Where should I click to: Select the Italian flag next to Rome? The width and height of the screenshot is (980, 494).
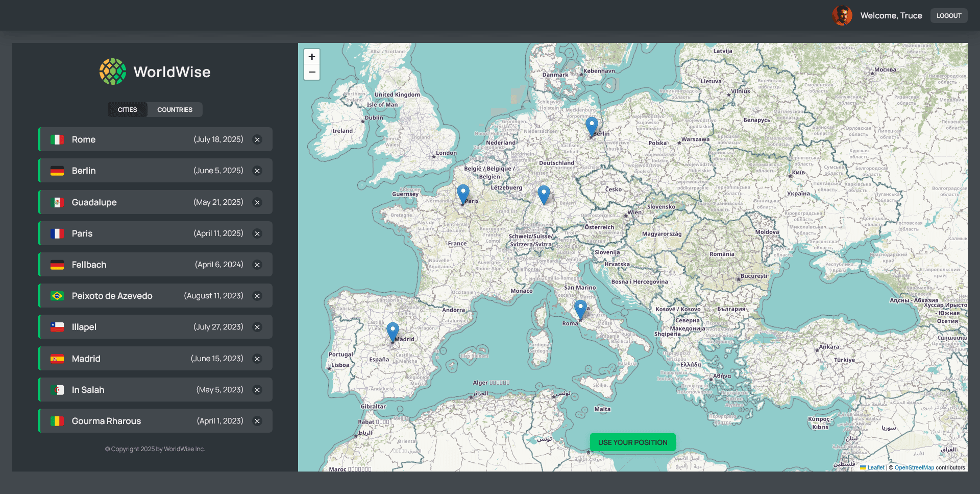(x=58, y=139)
